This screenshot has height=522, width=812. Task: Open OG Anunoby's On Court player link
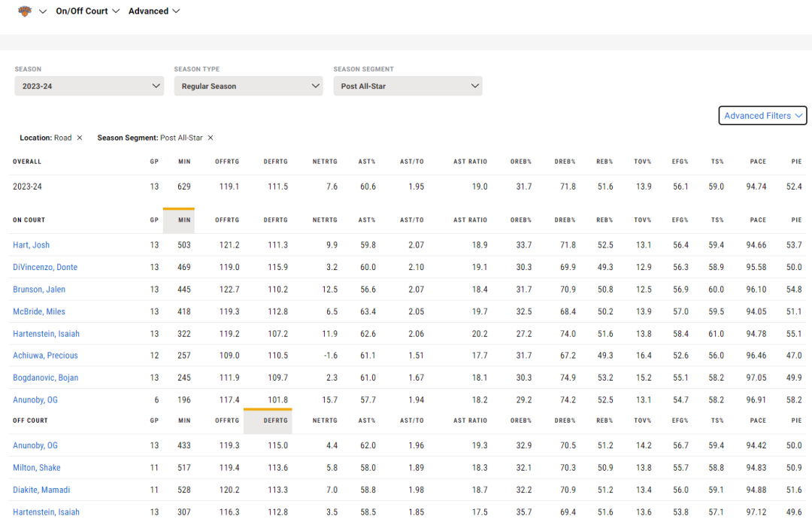[x=35, y=400]
